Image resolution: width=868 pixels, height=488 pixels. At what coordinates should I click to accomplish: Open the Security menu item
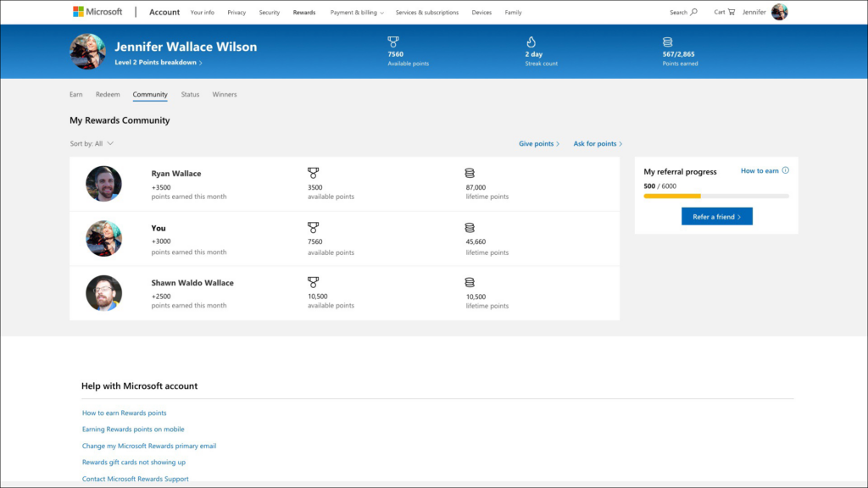click(269, 12)
